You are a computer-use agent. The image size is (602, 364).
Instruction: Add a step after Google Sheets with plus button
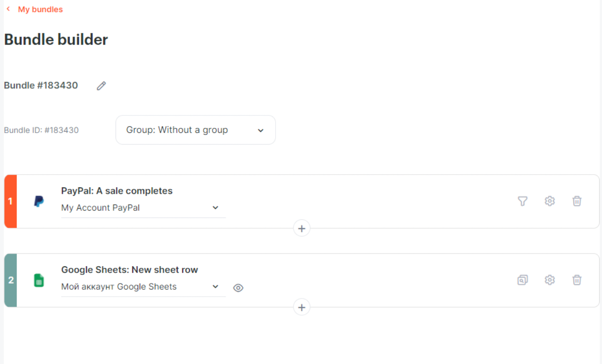click(302, 307)
